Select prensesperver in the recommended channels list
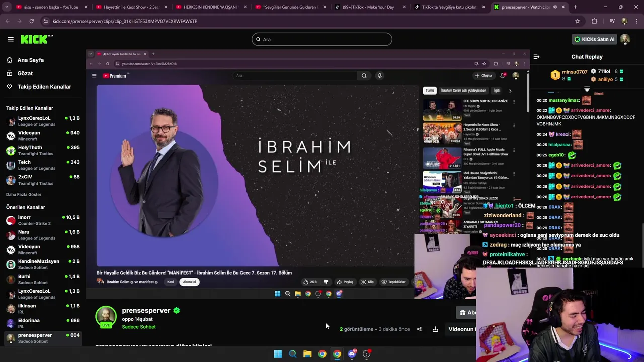 click(x=43, y=338)
